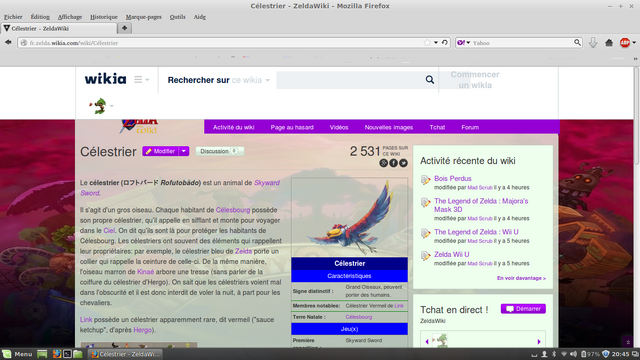
Task: Share the article via the Facebook icon
Action: (x=393, y=163)
